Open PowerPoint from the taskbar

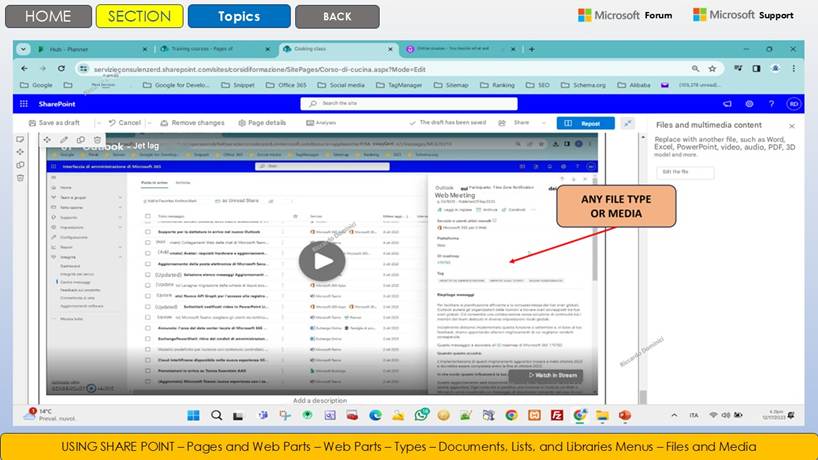(625, 415)
